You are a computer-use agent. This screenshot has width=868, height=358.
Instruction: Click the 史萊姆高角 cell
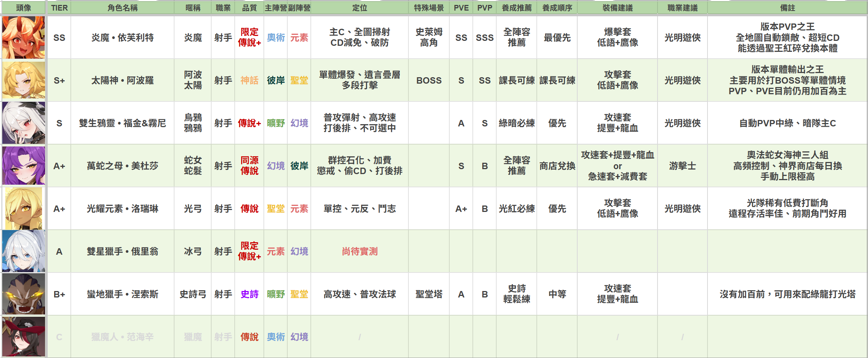429,37
